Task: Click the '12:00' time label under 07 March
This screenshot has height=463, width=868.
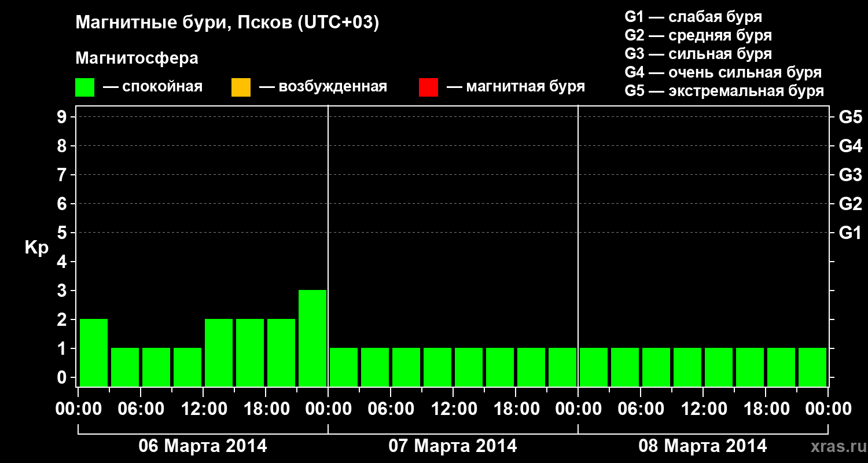Action: tap(453, 409)
